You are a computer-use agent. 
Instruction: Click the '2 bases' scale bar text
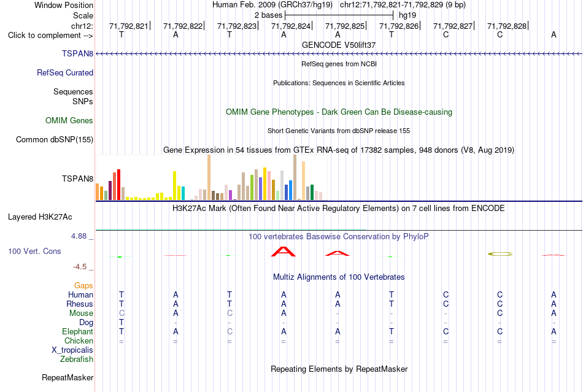pyautogui.click(x=268, y=15)
